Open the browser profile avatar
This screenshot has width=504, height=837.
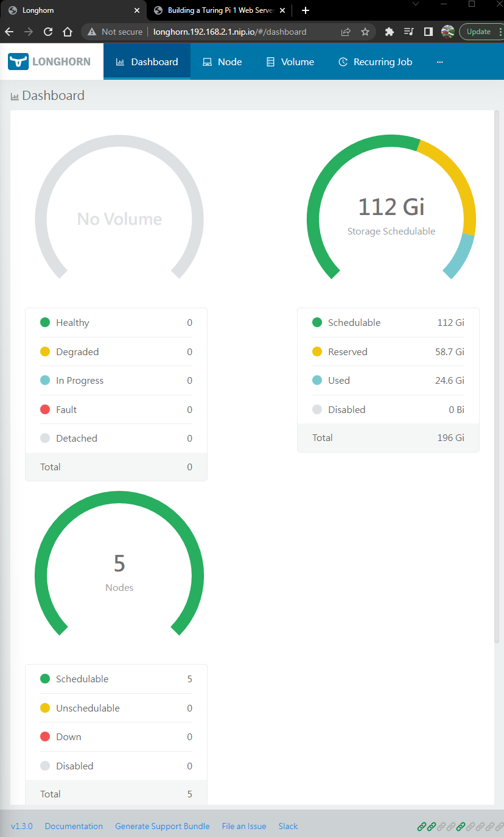pyautogui.click(x=448, y=32)
